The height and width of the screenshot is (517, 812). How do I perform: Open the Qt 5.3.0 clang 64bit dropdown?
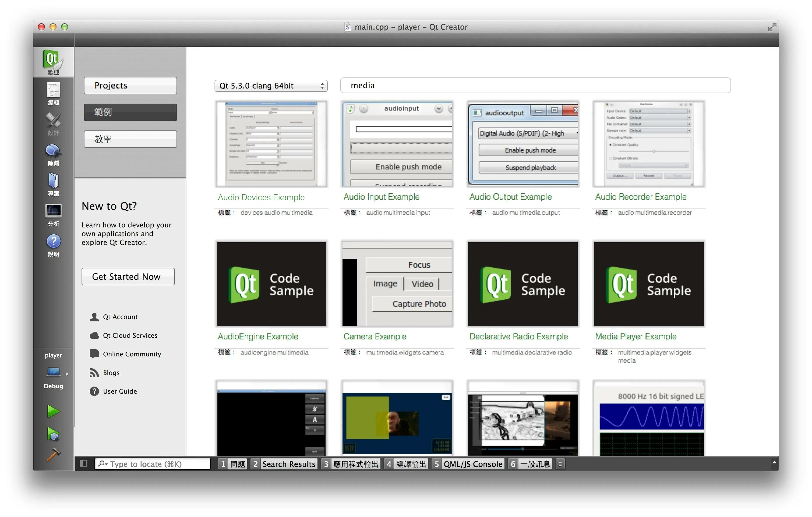[x=271, y=86]
